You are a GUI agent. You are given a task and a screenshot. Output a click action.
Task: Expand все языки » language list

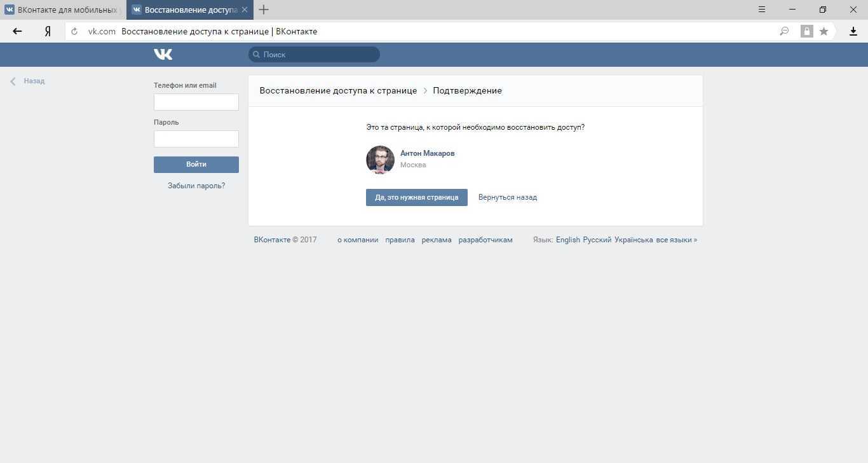677,240
